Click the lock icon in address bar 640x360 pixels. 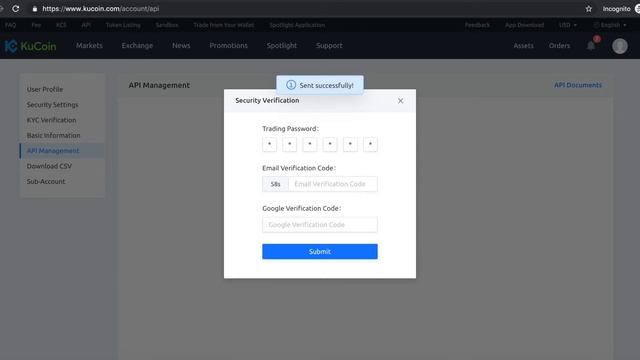(x=35, y=9)
